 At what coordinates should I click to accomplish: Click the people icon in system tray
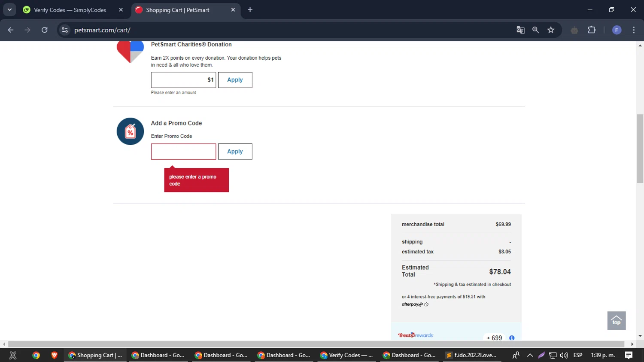tap(516, 355)
